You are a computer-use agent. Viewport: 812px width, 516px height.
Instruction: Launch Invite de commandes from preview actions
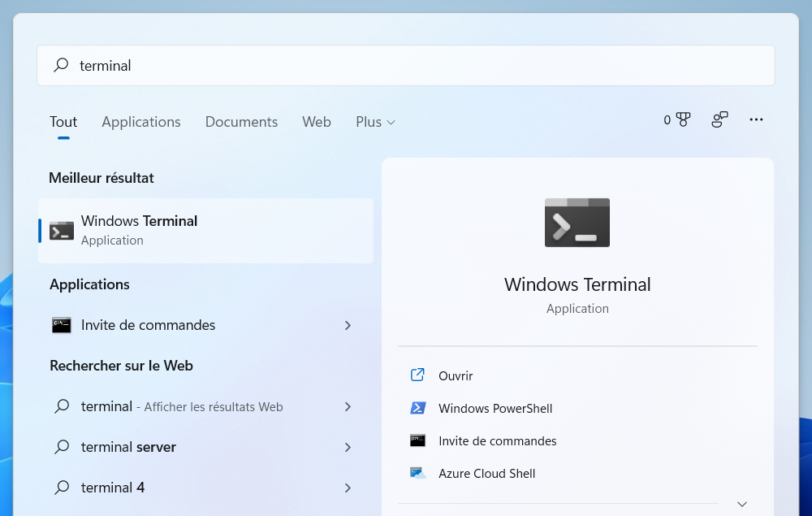point(497,441)
